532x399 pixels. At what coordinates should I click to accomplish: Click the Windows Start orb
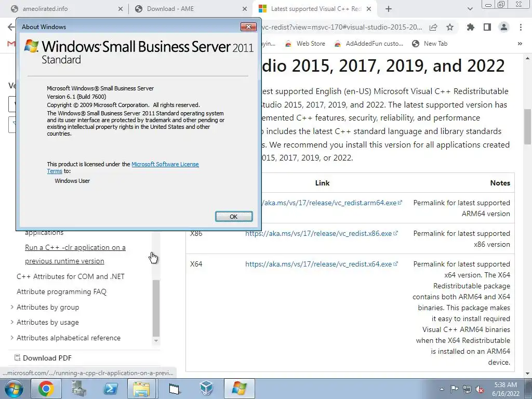[x=14, y=389]
